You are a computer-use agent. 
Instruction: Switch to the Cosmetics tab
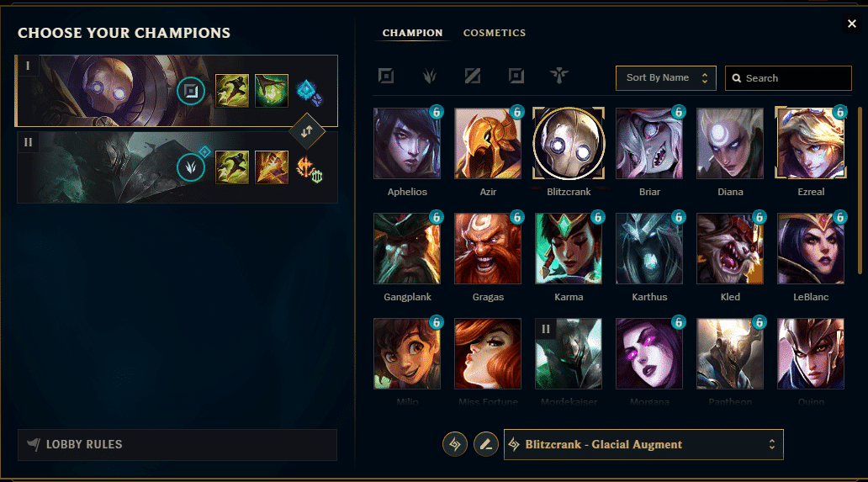495,33
